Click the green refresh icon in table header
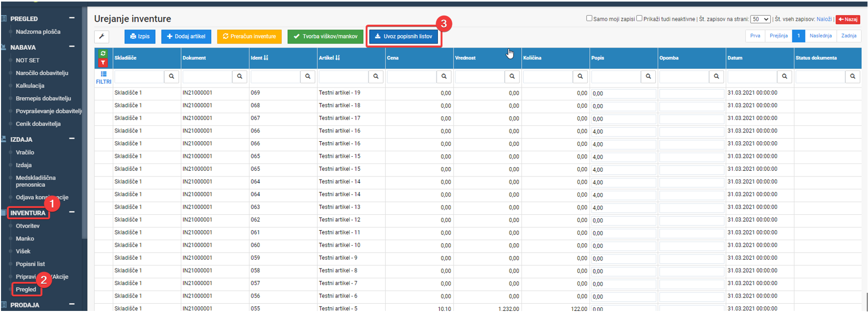 click(x=103, y=53)
